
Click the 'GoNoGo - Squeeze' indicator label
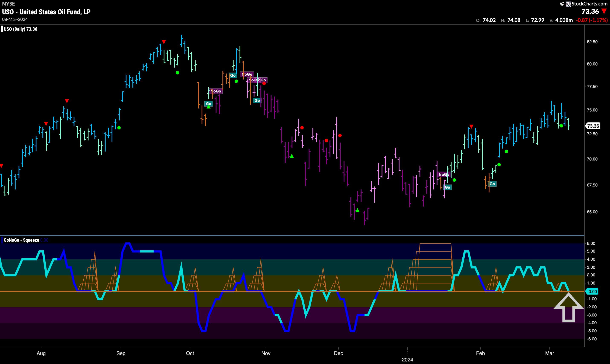click(x=21, y=240)
